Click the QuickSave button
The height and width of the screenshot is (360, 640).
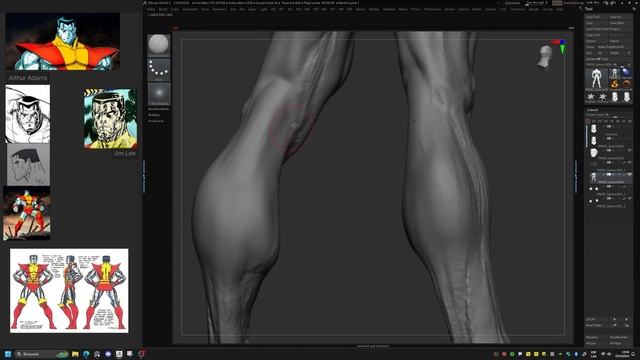513,3
